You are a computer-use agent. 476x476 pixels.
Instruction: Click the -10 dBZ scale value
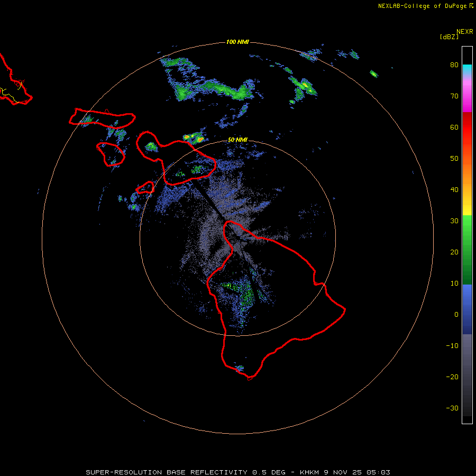click(452, 346)
